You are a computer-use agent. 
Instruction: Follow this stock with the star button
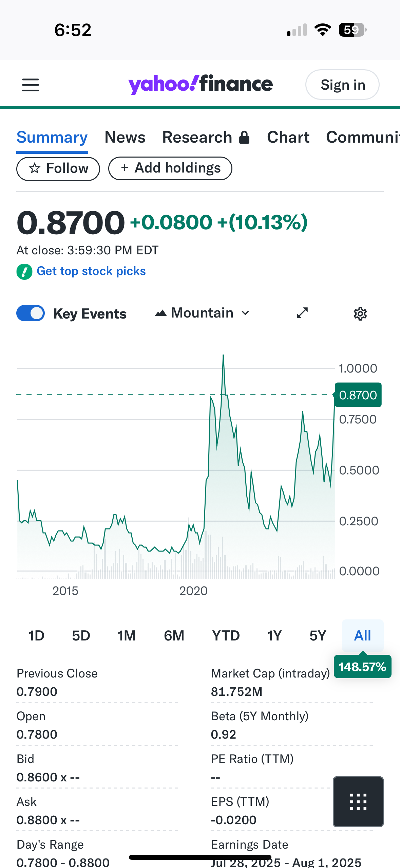[58, 169]
